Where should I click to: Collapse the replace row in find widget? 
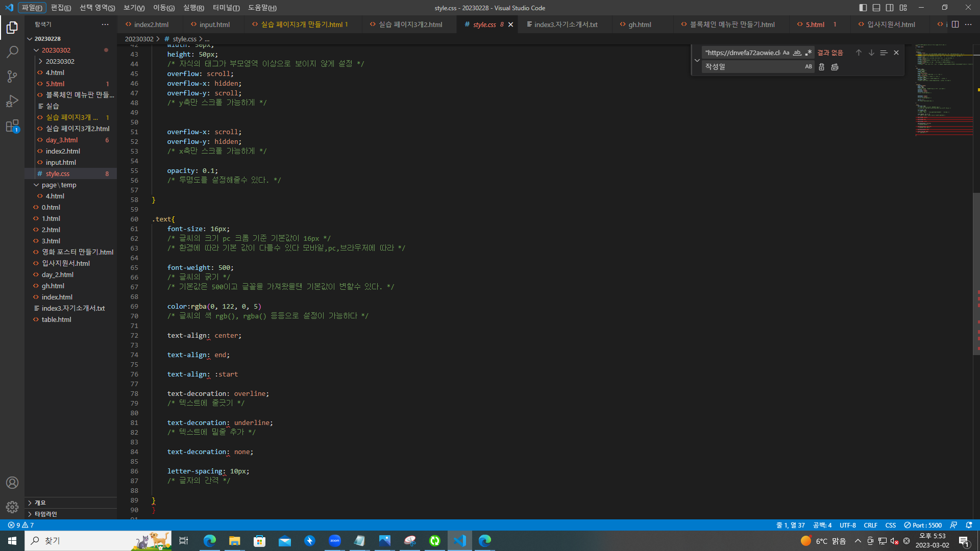(697, 60)
